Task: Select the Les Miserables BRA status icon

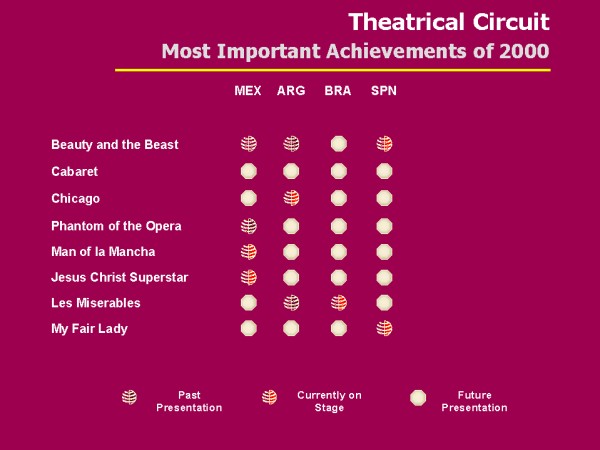Action: click(339, 303)
